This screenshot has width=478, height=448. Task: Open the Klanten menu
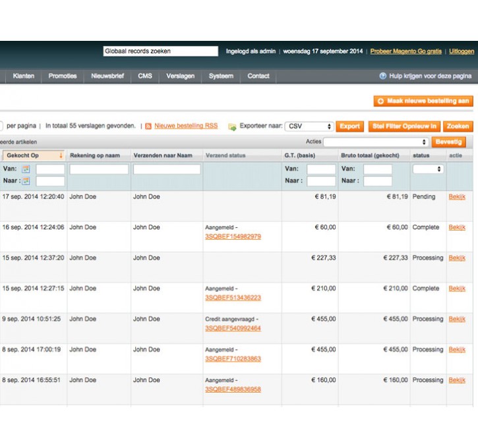coord(24,76)
